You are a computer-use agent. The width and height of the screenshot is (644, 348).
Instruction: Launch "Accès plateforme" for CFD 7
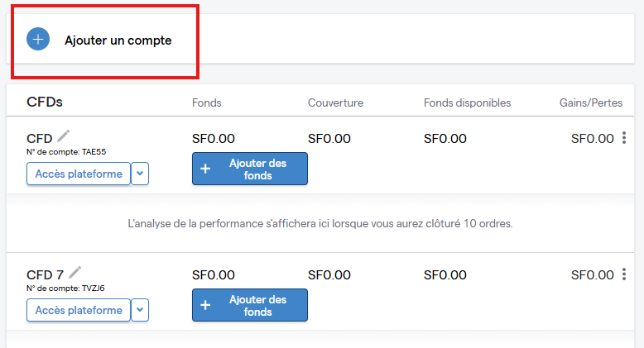click(x=79, y=310)
